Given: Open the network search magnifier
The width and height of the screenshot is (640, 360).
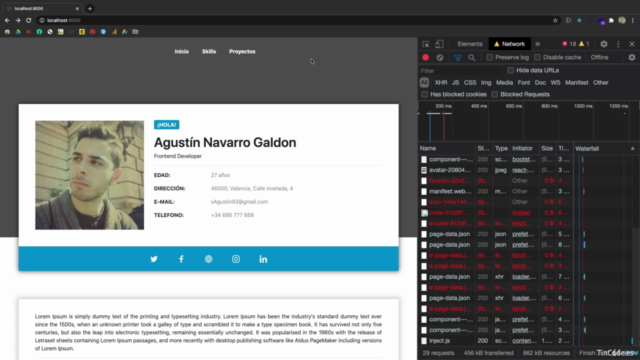Looking at the screenshot, I should 471,58.
